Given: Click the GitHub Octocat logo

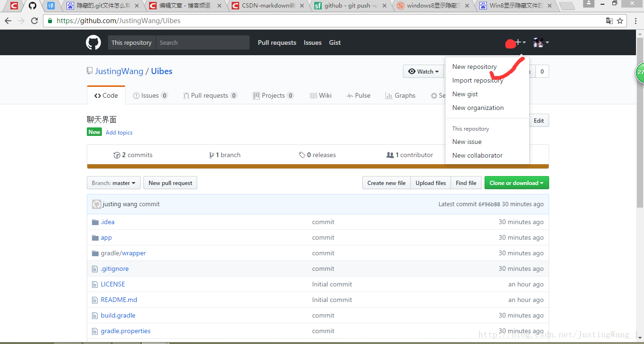Looking at the screenshot, I should click(x=93, y=42).
